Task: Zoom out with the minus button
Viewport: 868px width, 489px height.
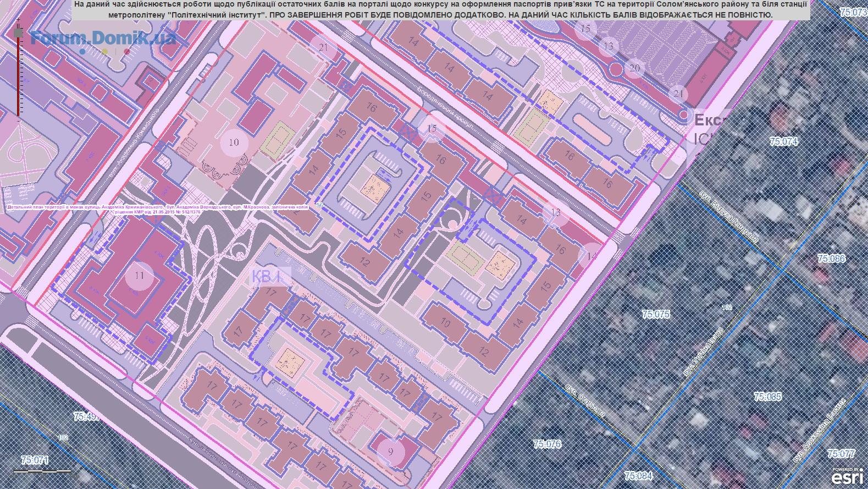Action: [18, 120]
